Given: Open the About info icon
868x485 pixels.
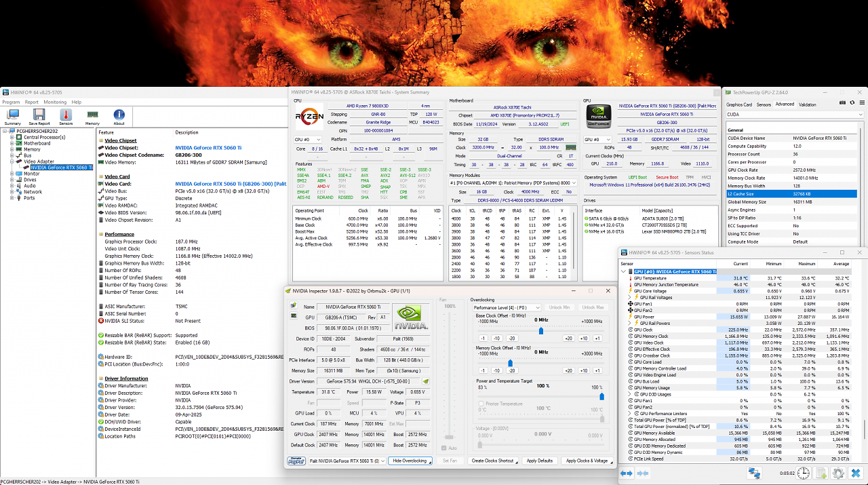Looking at the screenshot, I should pyautogui.click(x=119, y=117).
